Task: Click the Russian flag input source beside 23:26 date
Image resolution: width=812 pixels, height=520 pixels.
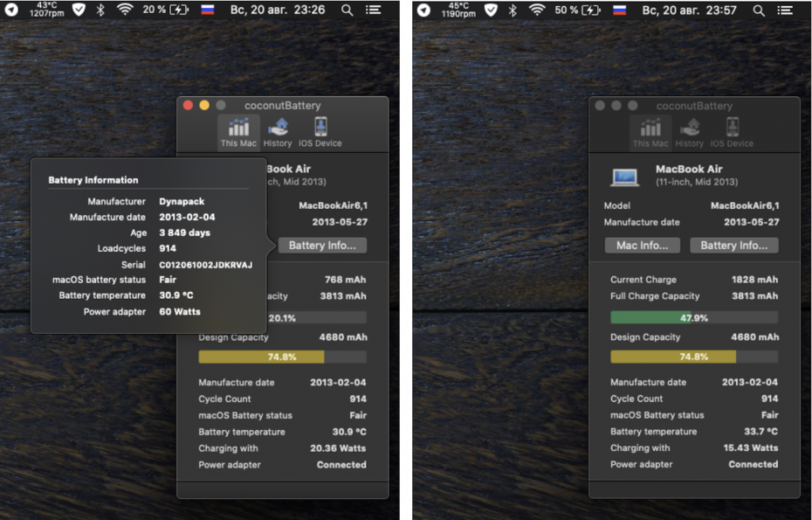Action: [x=208, y=10]
